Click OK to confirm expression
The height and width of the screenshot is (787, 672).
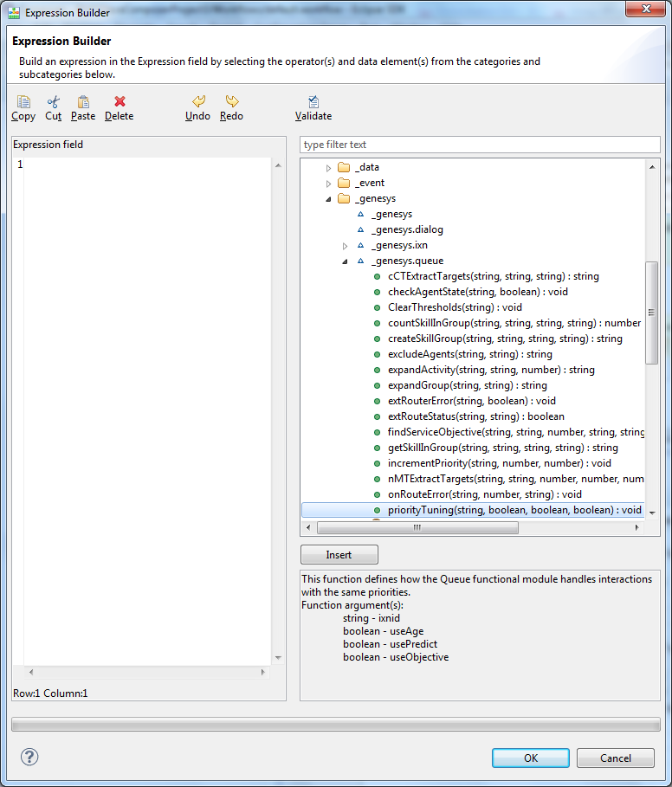(x=530, y=758)
